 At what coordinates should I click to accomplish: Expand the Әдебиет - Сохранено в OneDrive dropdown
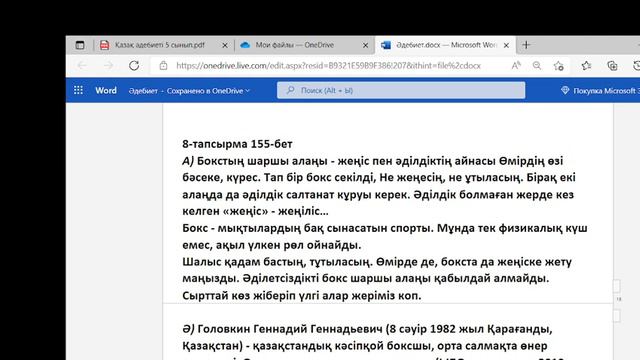pyautogui.click(x=189, y=91)
